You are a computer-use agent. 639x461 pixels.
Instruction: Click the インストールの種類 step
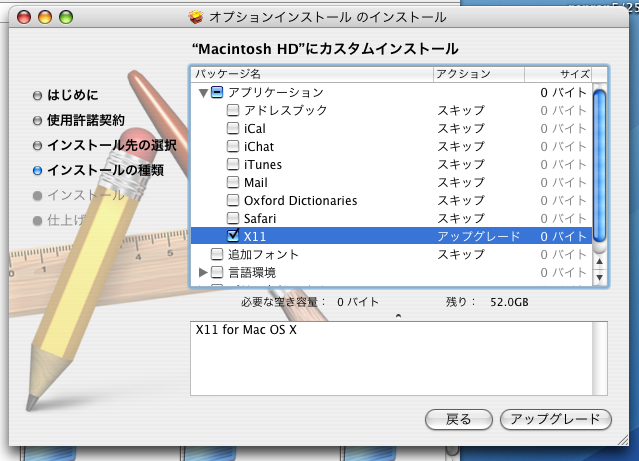[x=106, y=170]
